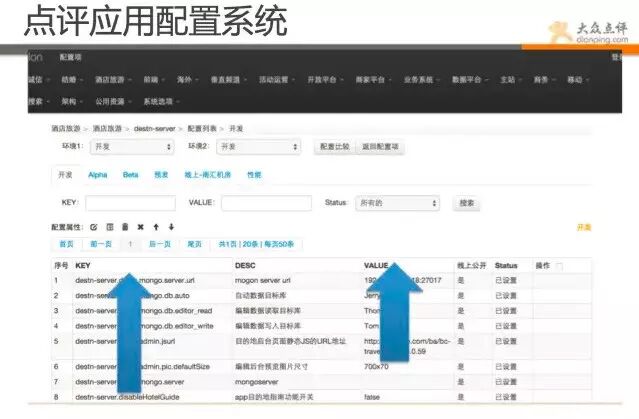Screen dimensions: 639x419
Task: Click the edit icon beside 配置属性
Action: (x=94, y=227)
